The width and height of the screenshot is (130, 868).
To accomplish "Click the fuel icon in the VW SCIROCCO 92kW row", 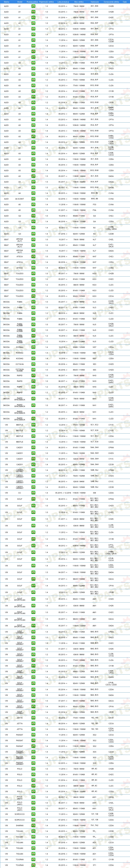I will 33,814.
